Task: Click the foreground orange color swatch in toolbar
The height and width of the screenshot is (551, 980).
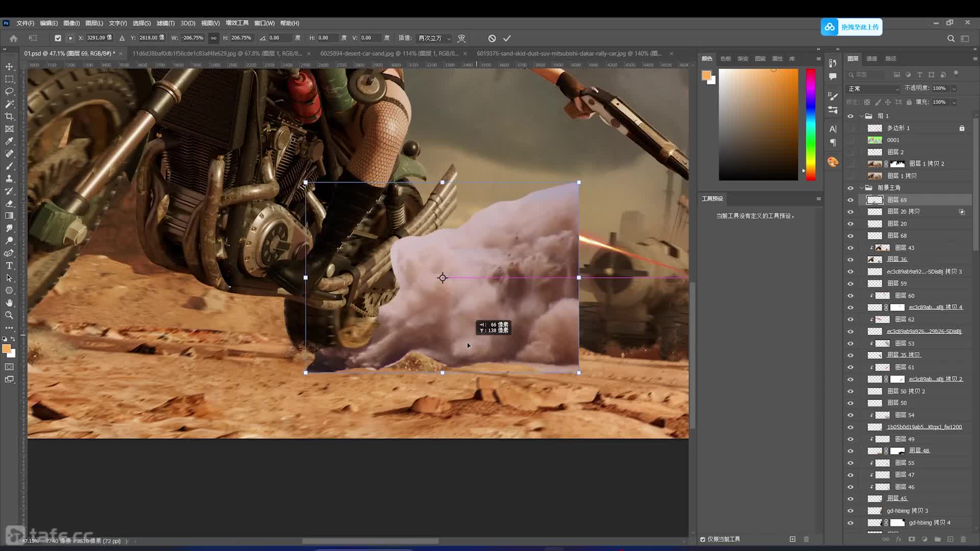Action: coord(6,349)
